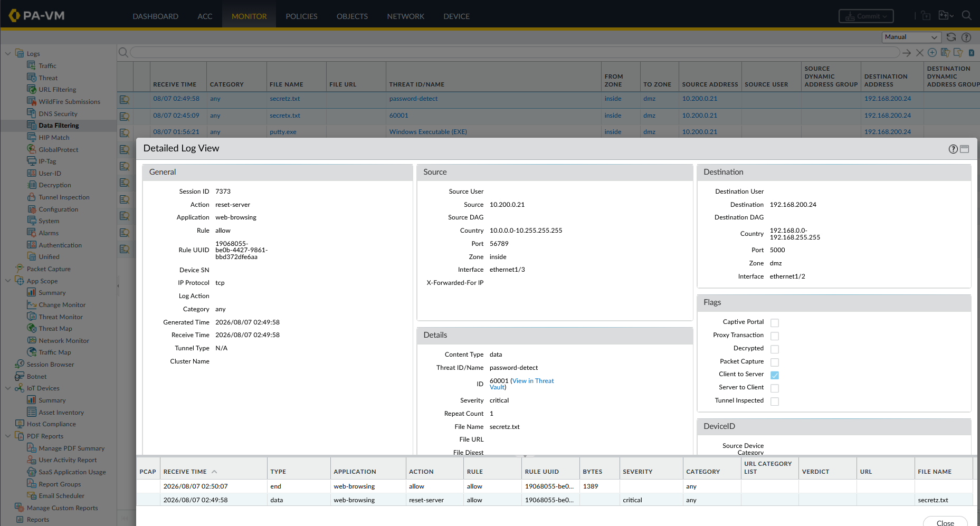Image resolution: width=980 pixels, height=526 pixels.
Task: Switch to the POLICIES tab
Action: tap(301, 16)
